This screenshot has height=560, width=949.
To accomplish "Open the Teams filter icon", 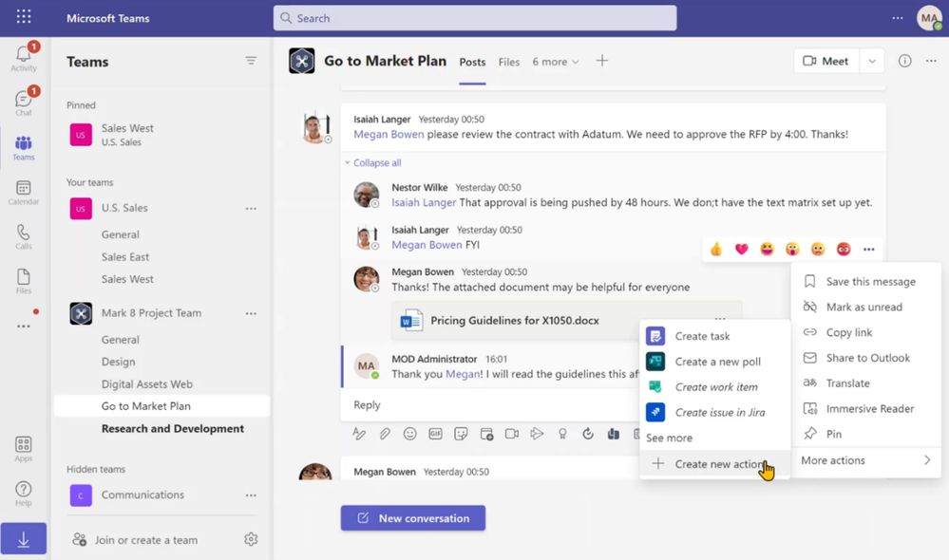I will pos(251,61).
